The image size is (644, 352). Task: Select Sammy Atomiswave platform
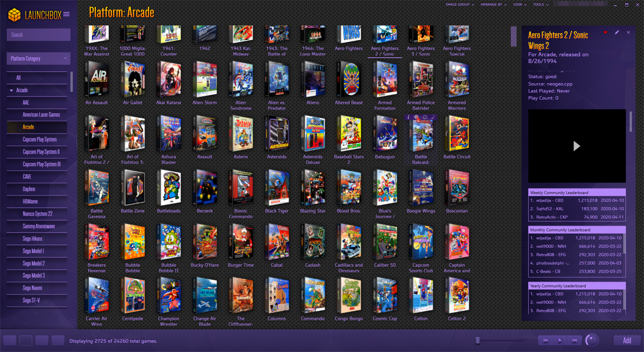click(37, 226)
